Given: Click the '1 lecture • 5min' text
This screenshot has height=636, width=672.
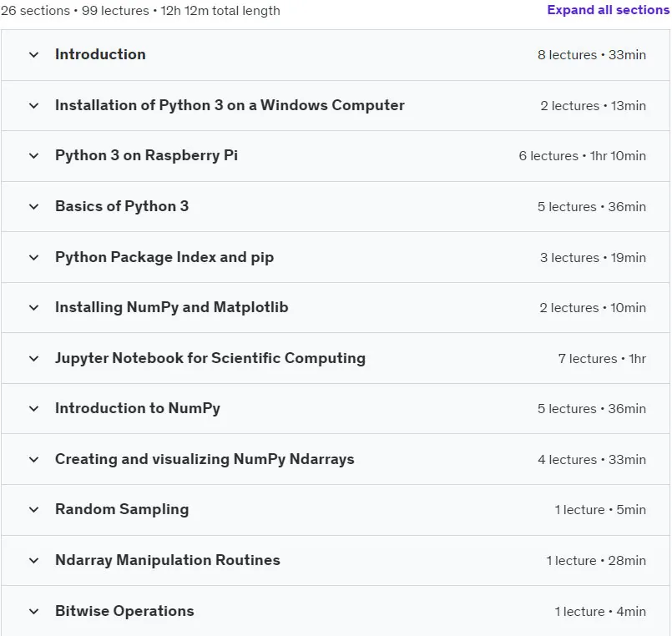Looking at the screenshot, I should point(600,510).
